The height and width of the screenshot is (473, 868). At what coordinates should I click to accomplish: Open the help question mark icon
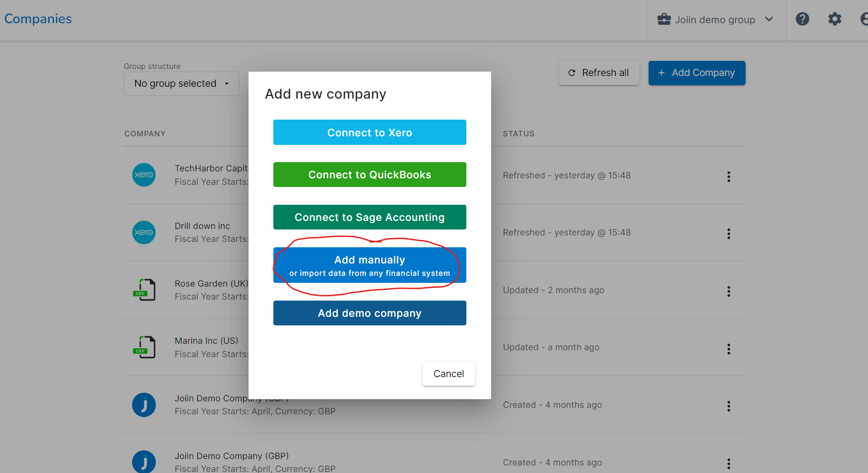click(802, 19)
